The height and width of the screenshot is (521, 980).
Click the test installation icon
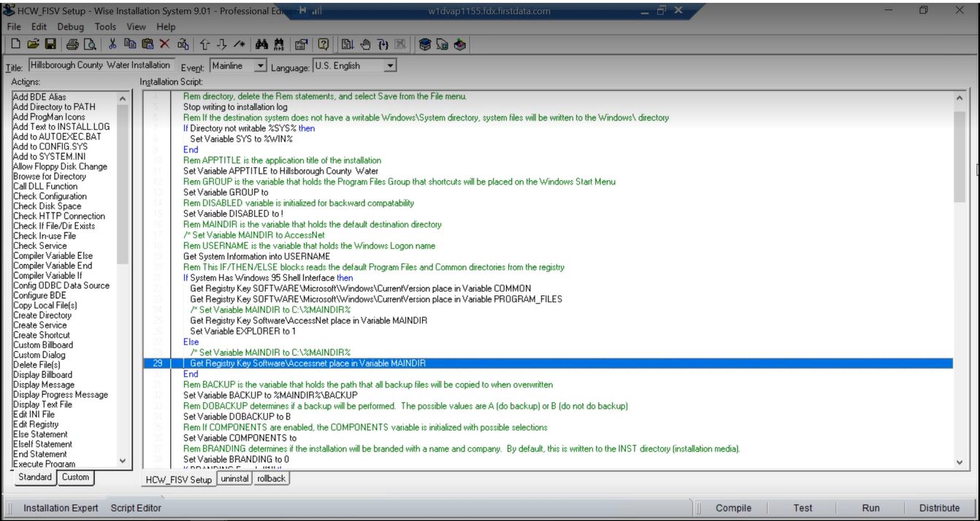click(x=443, y=45)
